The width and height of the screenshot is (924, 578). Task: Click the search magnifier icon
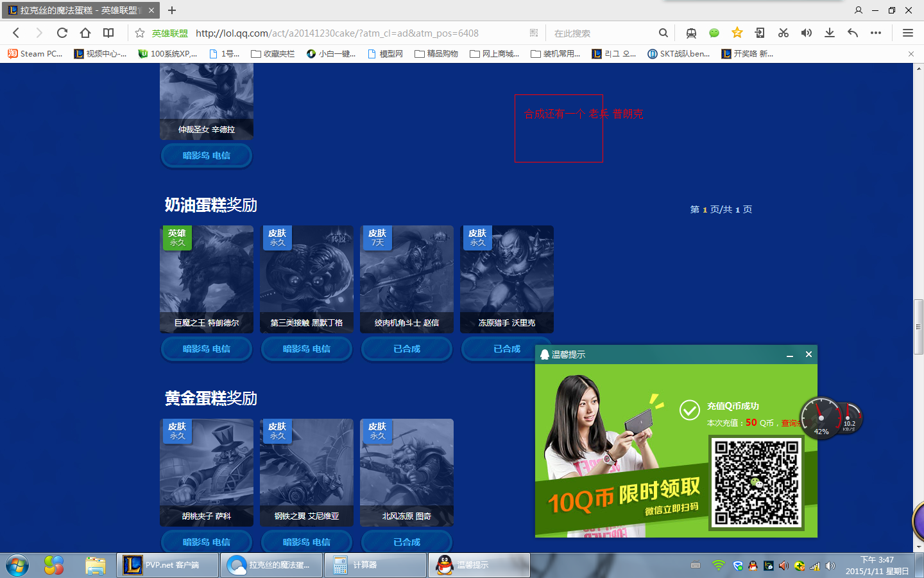(663, 33)
